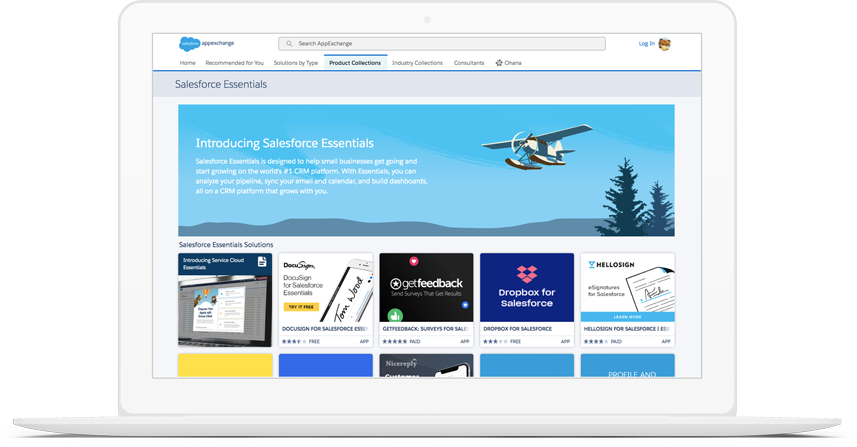Click the Dropbox for Salesforce thumbnail

point(527,287)
